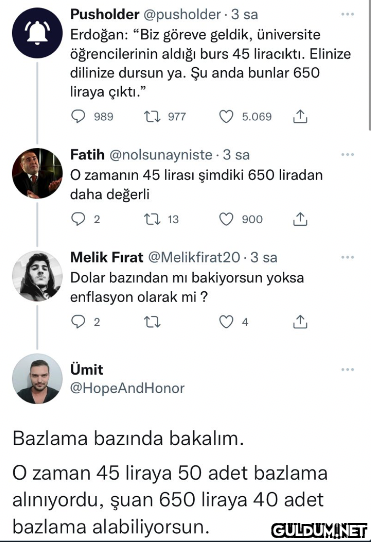The image size is (371, 542).
Task: Share Fatih's tweet using share icon
Action: [300, 219]
